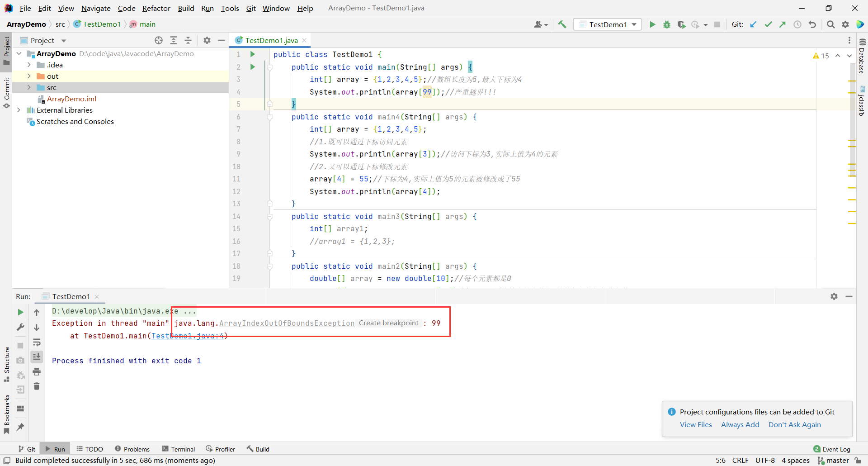
Task: Clear All console output trash icon
Action: [x=37, y=386]
